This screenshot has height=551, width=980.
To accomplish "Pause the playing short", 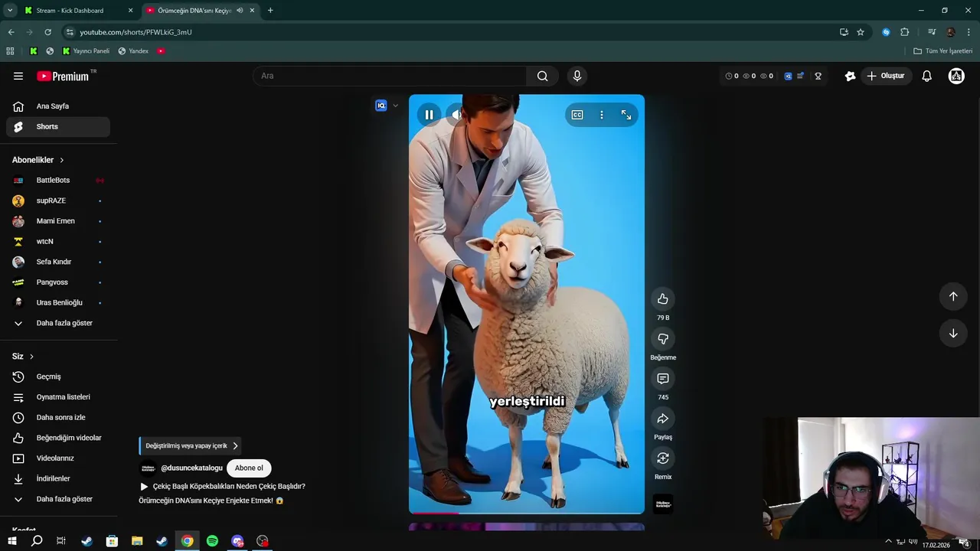I will [x=429, y=115].
